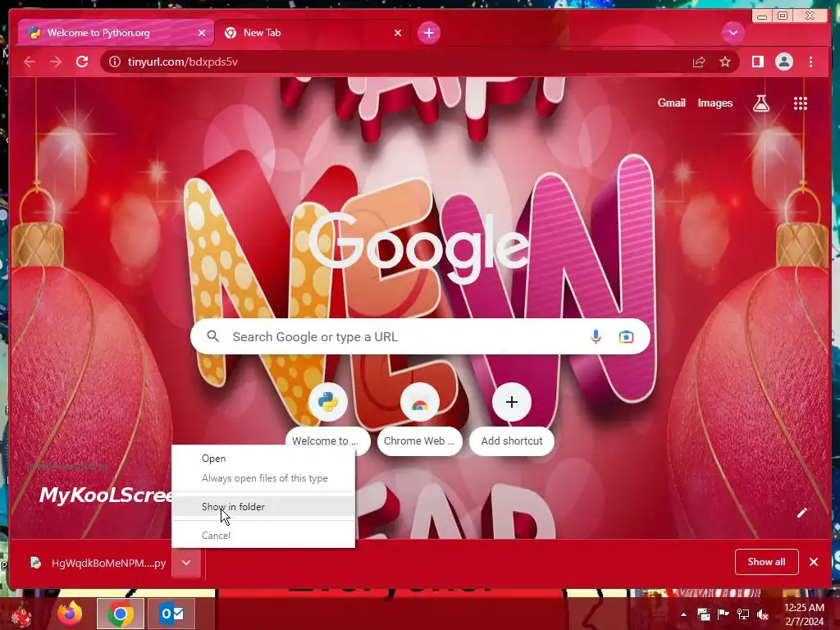Toggle the download item options chevron

tap(186, 563)
